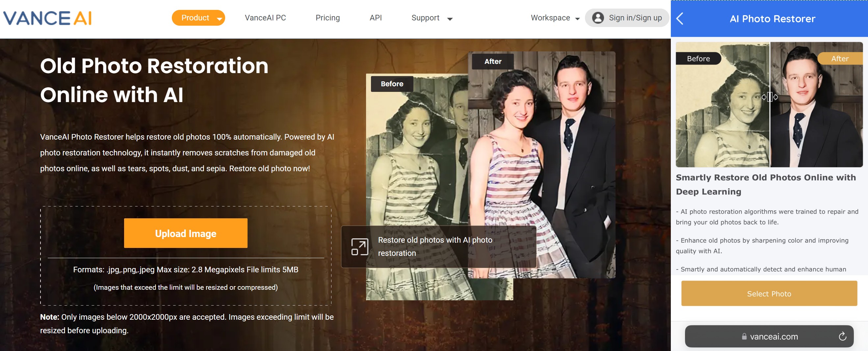This screenshot has height=351, width=868.
Task: Open the API menu item
Action: (375, 18)
